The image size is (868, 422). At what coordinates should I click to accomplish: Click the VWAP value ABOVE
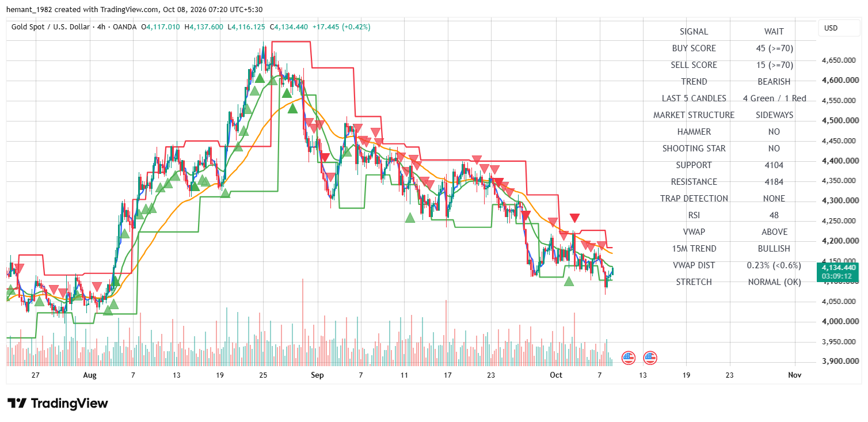(x=774, y=232)
